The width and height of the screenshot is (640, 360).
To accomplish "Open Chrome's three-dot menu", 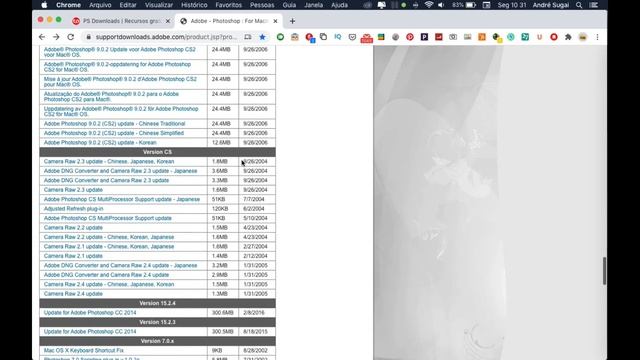I will pos(597,37).
